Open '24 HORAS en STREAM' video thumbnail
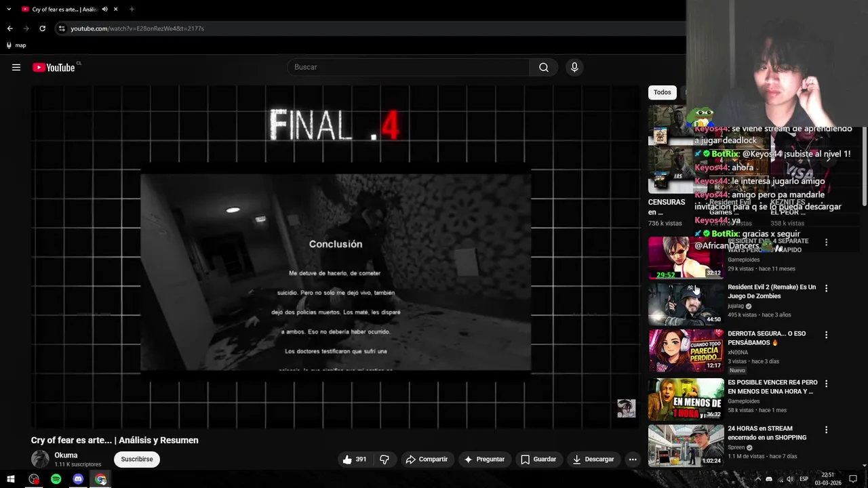Viewport: 868px width, 488px height. [686, 445]
